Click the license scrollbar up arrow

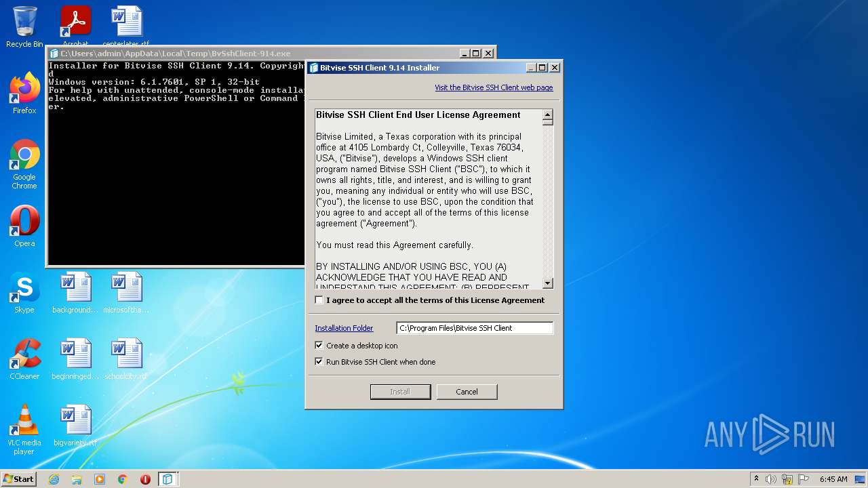click(548, 115)
